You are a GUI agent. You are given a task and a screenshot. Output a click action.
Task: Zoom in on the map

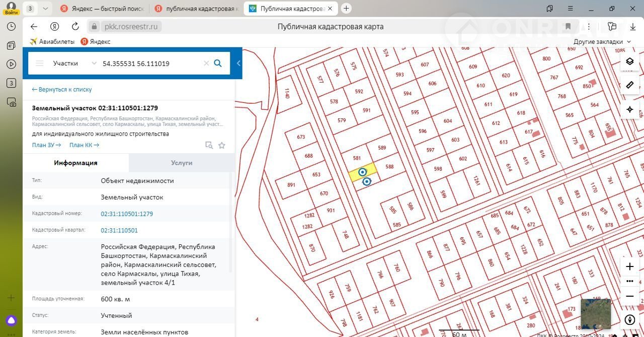(629, 266)
